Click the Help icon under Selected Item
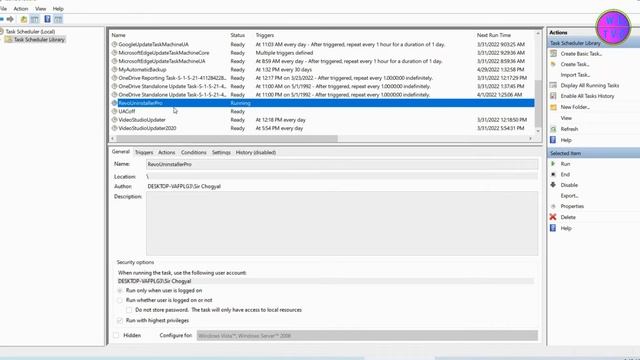Image resolution: width=640 pixels, height=360 pixels. [x=553, y=228]
